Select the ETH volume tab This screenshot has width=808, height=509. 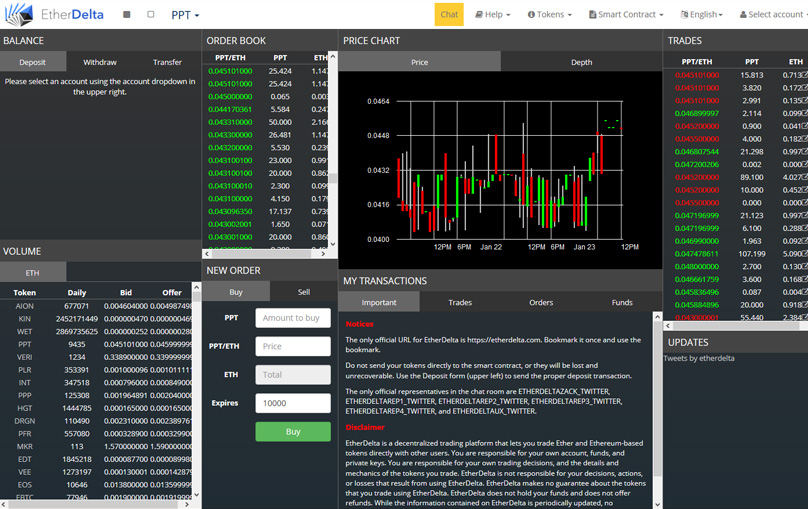(33, 273)
